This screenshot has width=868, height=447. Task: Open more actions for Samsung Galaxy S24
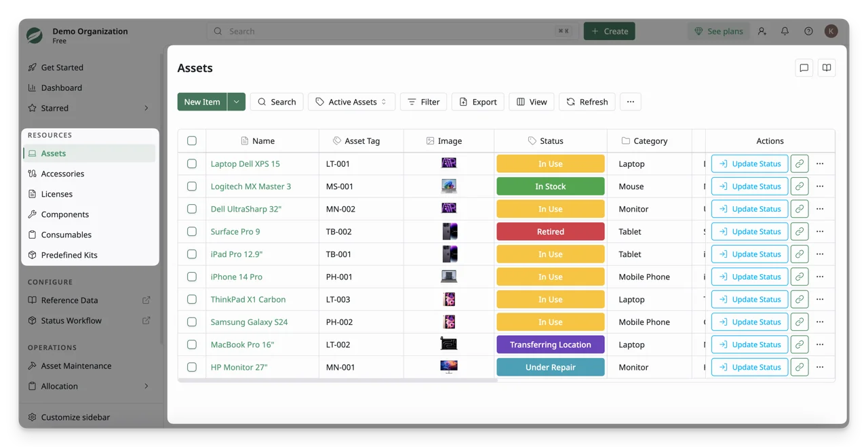820,322
